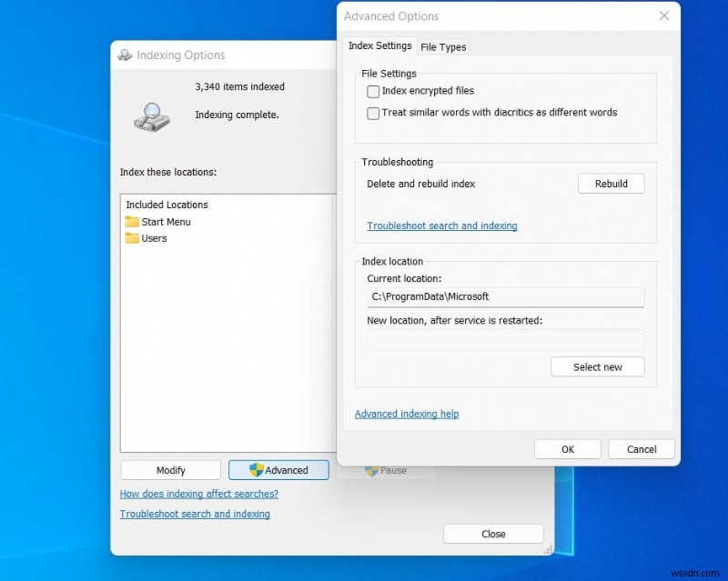Open Advanced indexing help
Viewport: 728px width, 581px height.
tap(406, 413)
